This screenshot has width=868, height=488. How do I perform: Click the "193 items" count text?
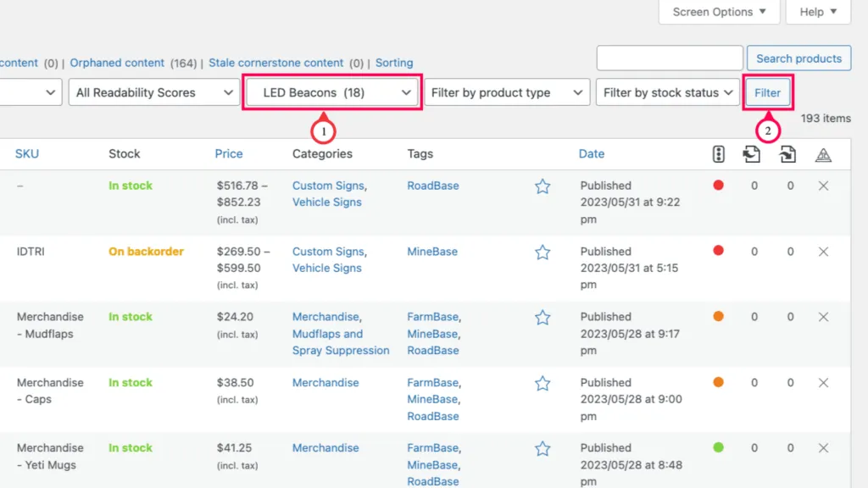[x=826, y=119]
